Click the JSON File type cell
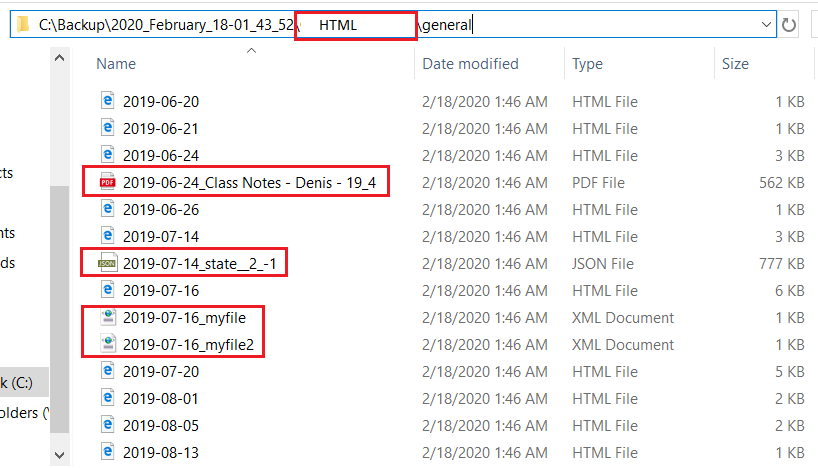This screenshot has width=818, height=468. tap(603, 264)
